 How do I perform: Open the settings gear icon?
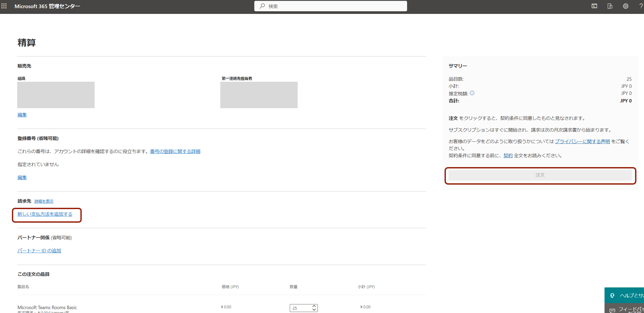625,6
